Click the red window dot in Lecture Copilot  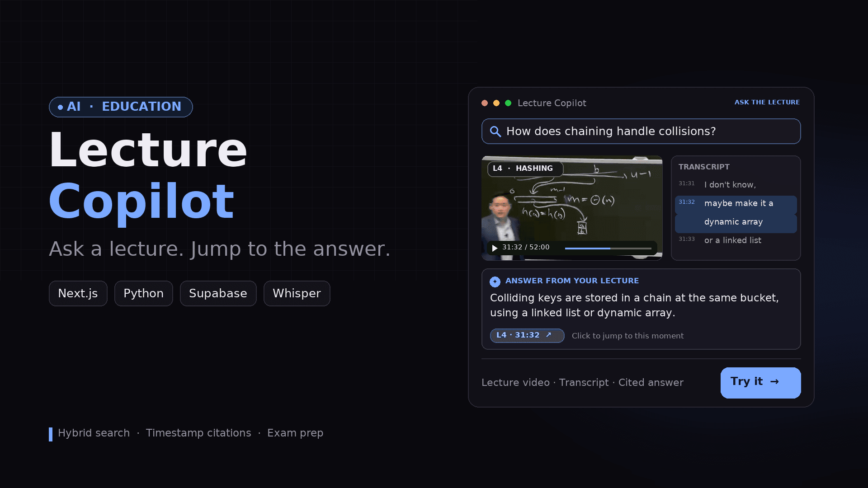(485, 103)
